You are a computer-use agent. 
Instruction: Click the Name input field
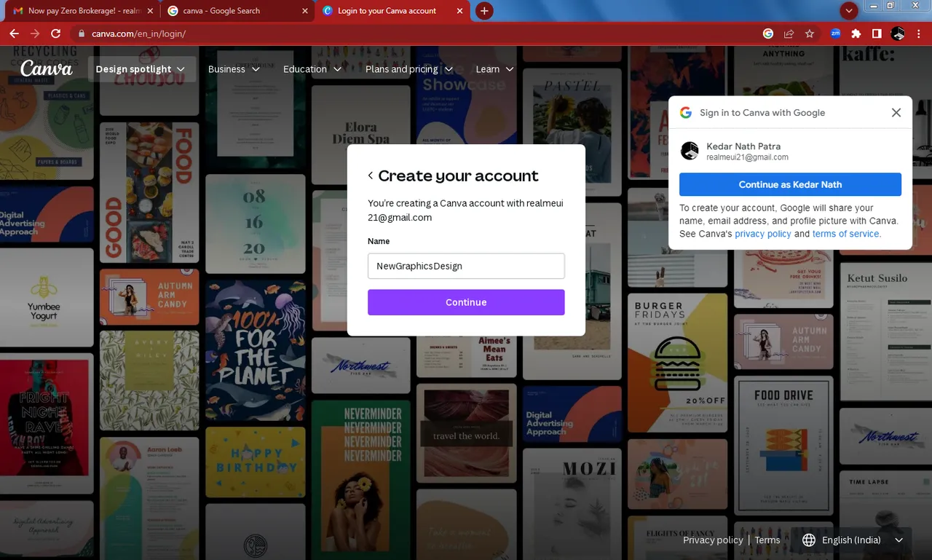pyautogui.click(x=466, y=266)
